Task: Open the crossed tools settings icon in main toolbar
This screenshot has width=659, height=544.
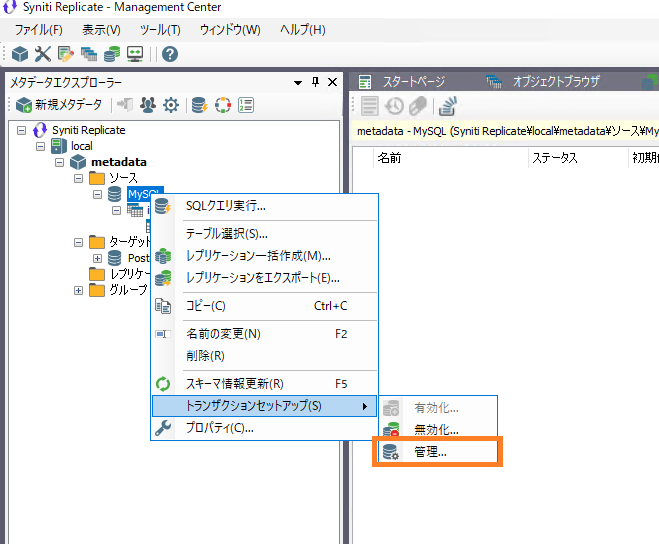Action: (42, 54)
